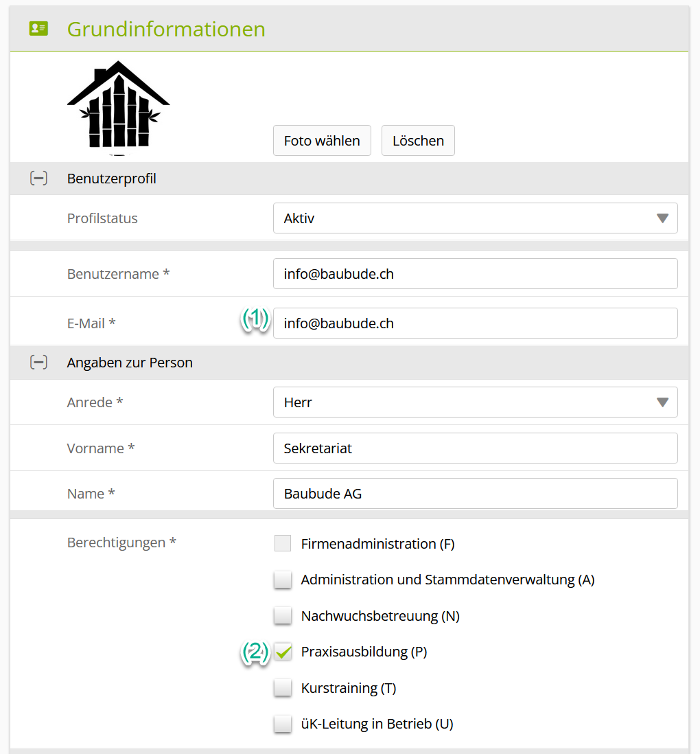Image resolution: width=700 pixels, height=754 pixels.
Task: Click the Grundinformationen ID card icon
Action: click(x=38, y=29)
